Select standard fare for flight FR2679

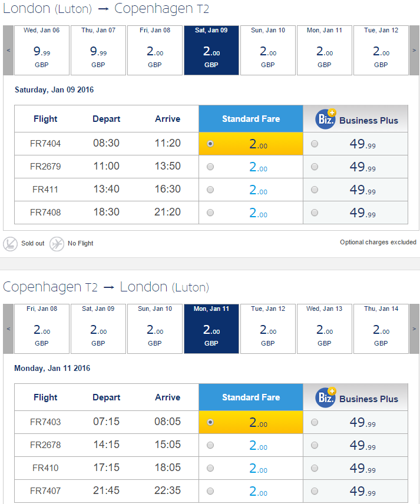[x=210, y=167]
